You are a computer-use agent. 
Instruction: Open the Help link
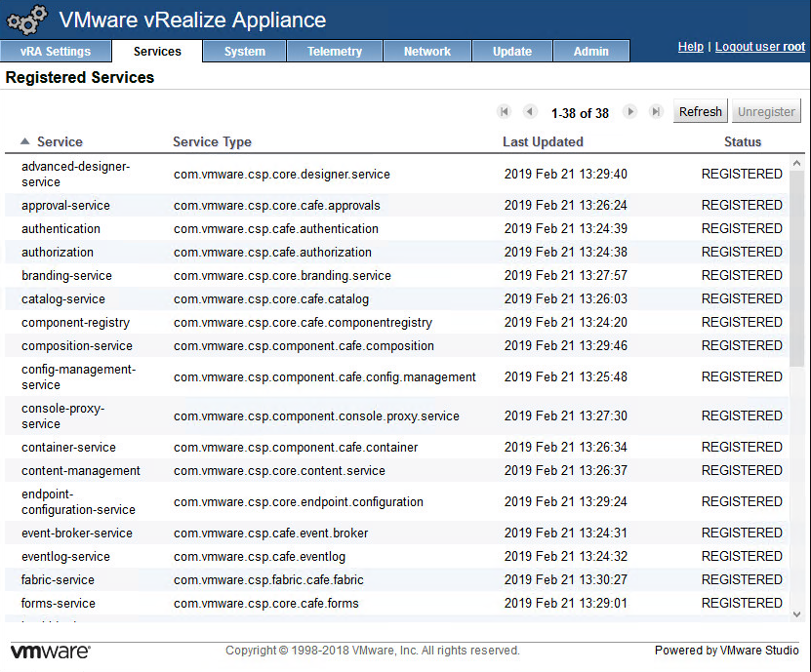(x=690, y=47)
